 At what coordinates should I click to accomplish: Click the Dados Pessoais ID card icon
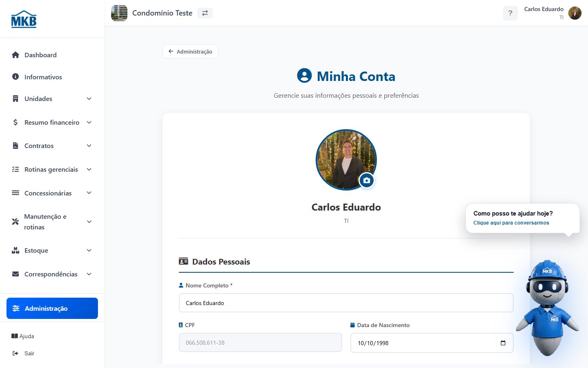point(183,261)
